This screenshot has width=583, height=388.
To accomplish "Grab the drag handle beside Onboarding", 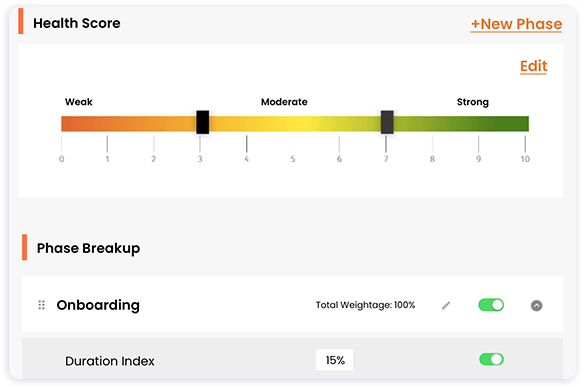I will 42,305.
